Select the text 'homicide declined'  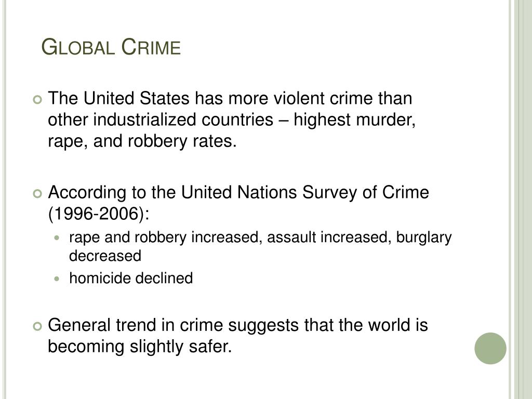click(x=131, y=278)
